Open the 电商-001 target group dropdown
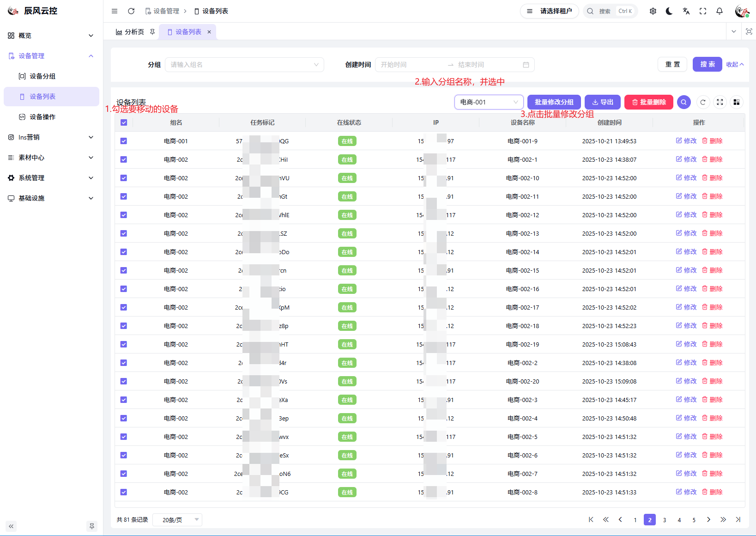The width and height of the screenshot is (756, 536). pyautogui.click(x=489, y=102)
